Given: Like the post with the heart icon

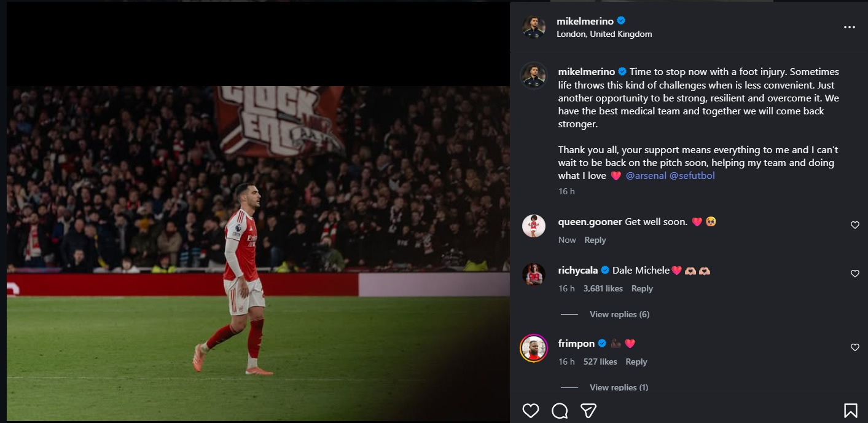Looking at the screenshot, I should pos(530,411).
